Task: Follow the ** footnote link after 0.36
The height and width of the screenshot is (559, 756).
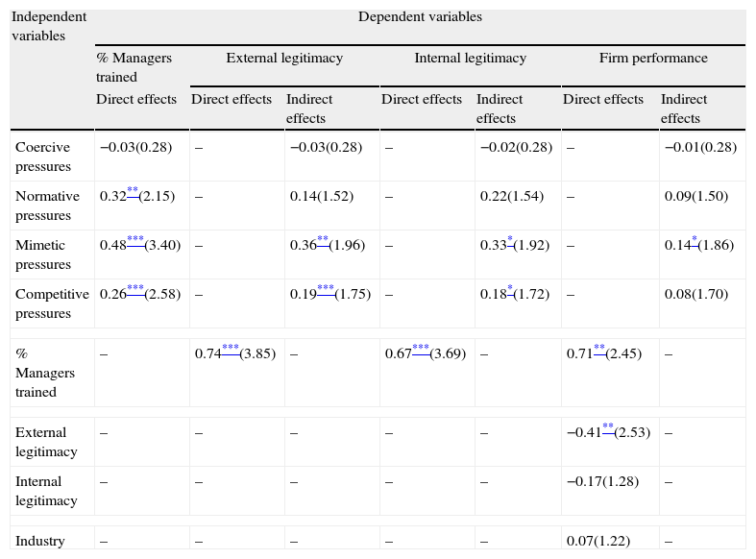Action: (323, 241)
